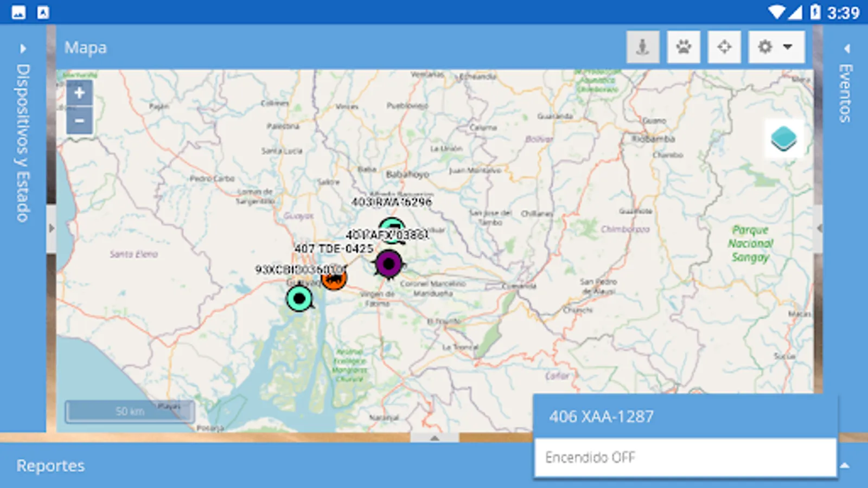868x488 pixels.
Task: Click the 3:39 clock in status bar
Action: pos(844,12)
